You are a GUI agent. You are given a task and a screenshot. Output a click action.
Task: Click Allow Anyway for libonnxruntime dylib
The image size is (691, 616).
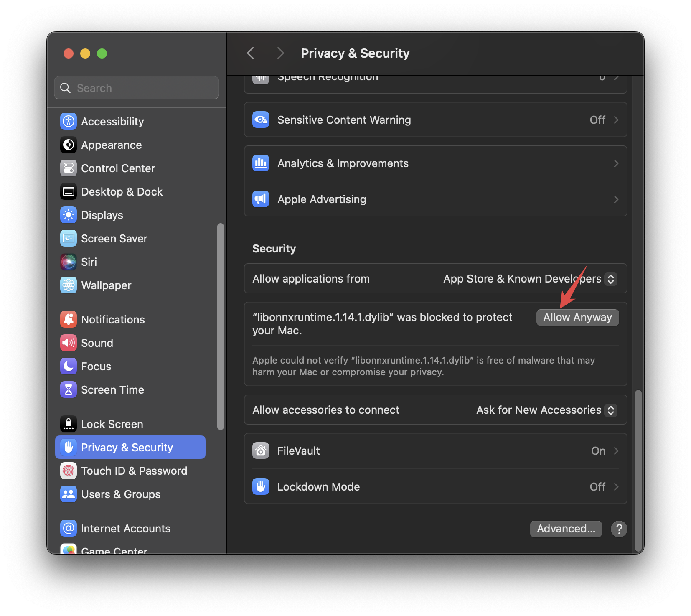click(577, 317)
